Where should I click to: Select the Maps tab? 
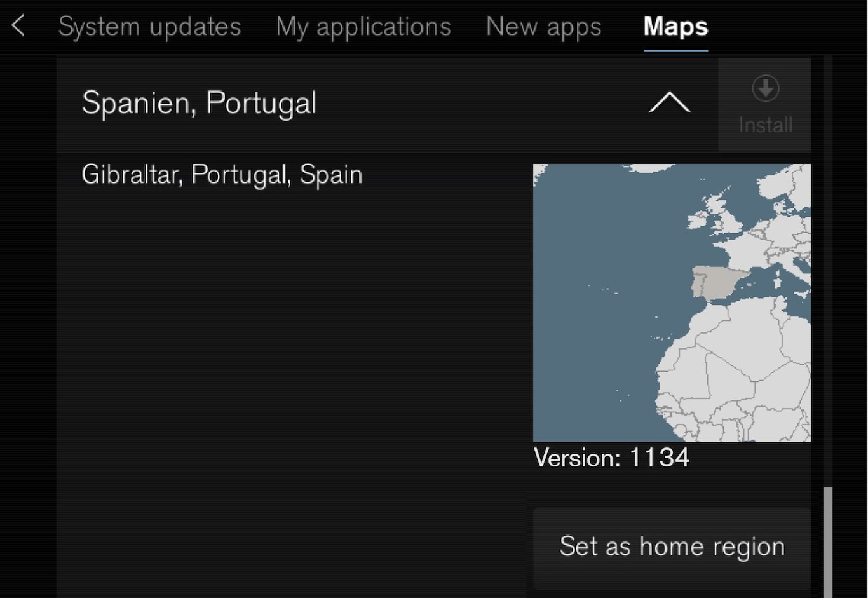coord(675,27)
